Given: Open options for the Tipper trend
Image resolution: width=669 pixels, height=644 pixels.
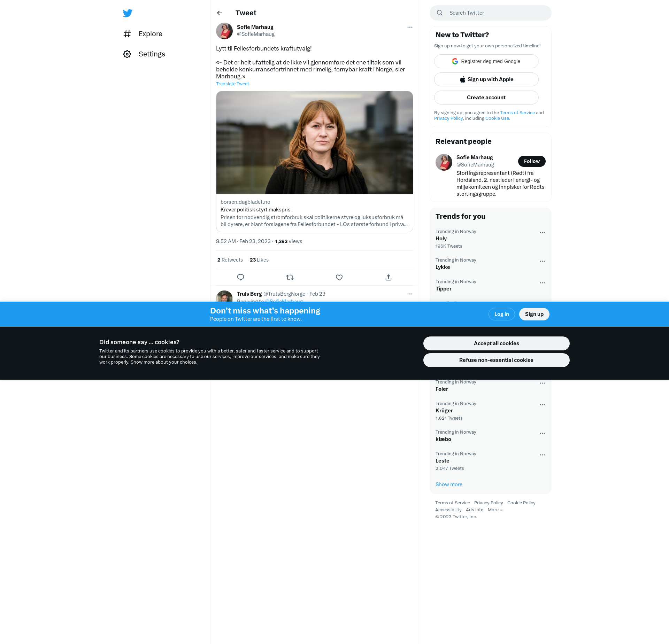Looking at the screenshot, I should tap(542, 283).
